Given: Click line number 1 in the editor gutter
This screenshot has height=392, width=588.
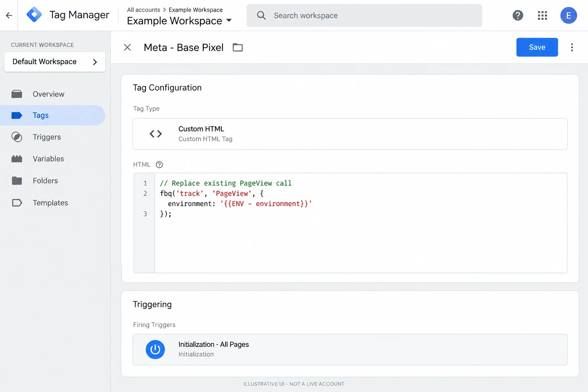Looking at the screenshot, I should [145, 183].
